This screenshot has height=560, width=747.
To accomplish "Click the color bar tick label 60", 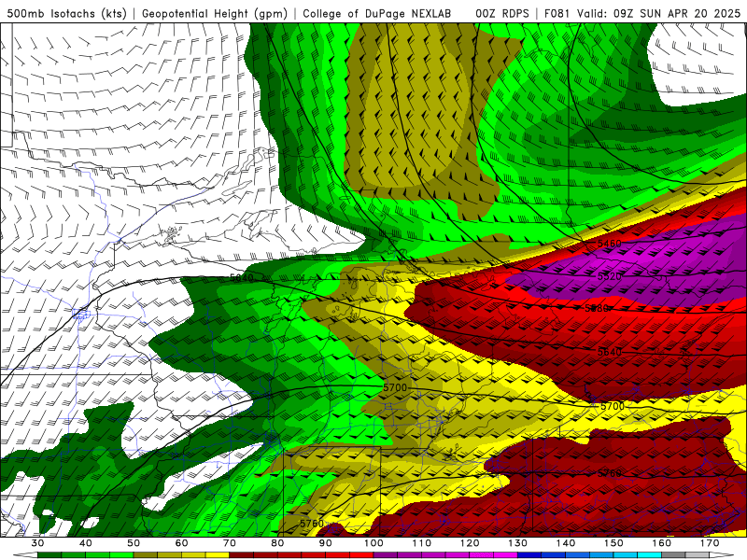I will click(x=181, y=543).
